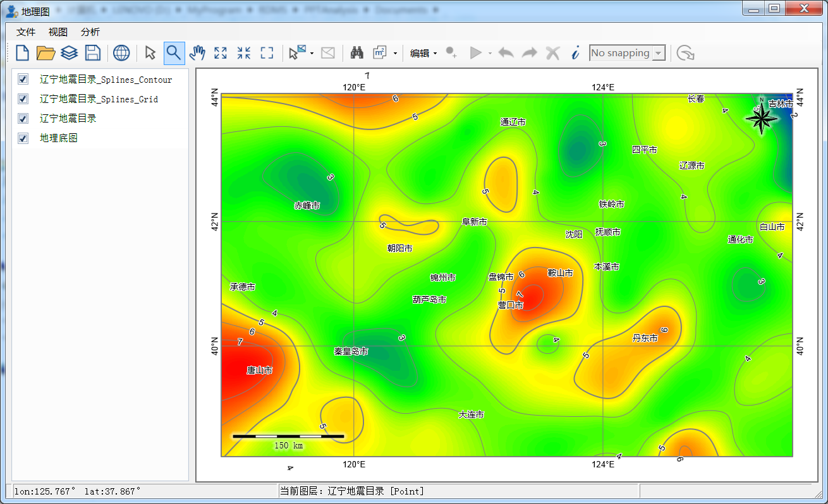The image size is (828, 504).
Task: Click the 沈阳 city label on map
Action: pos(574,234)
